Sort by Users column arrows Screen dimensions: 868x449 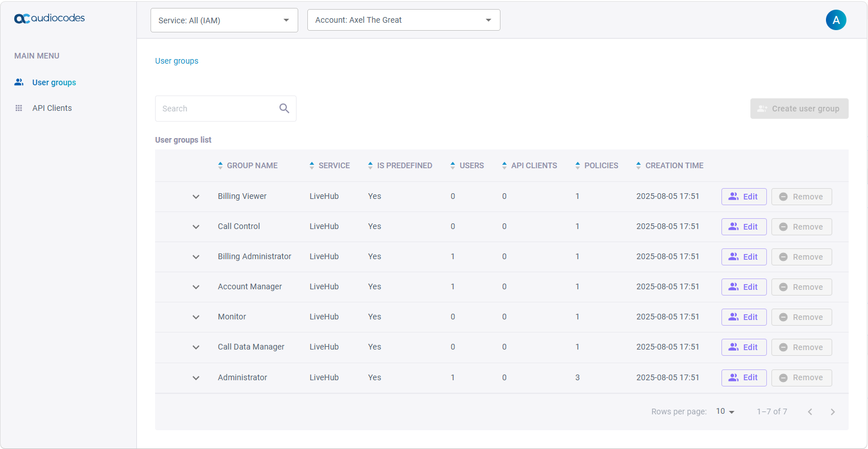pyautogui.click(x=453, y=165)
